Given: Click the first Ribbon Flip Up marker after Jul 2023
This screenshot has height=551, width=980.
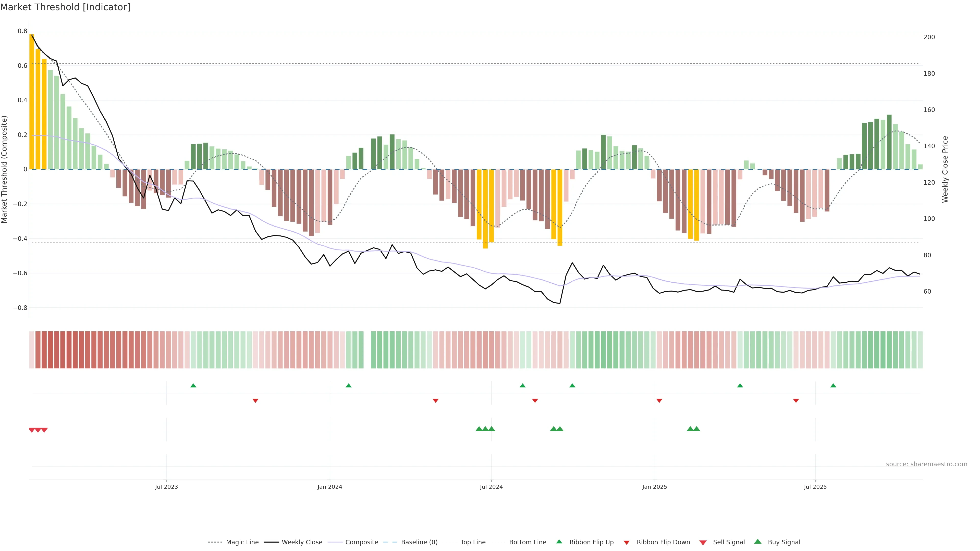Looking at the screenshot, I should click(193, 386).
